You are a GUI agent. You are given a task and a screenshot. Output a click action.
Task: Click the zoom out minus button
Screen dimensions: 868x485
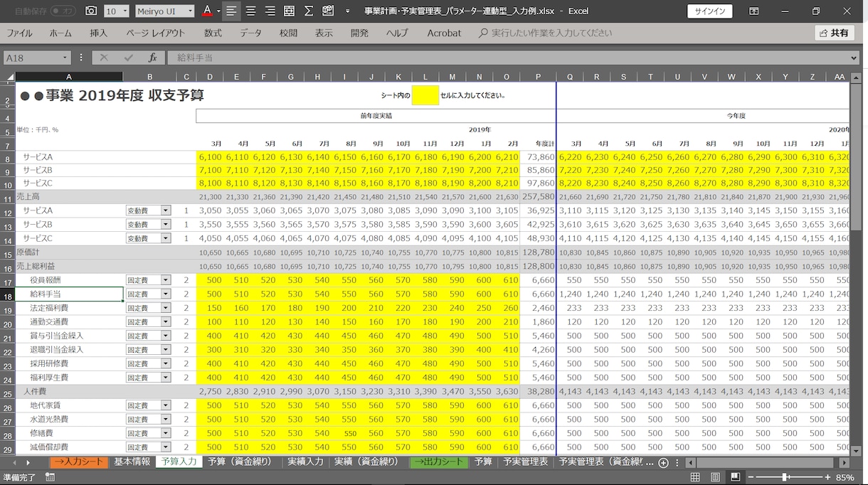(x=751, y=478)
